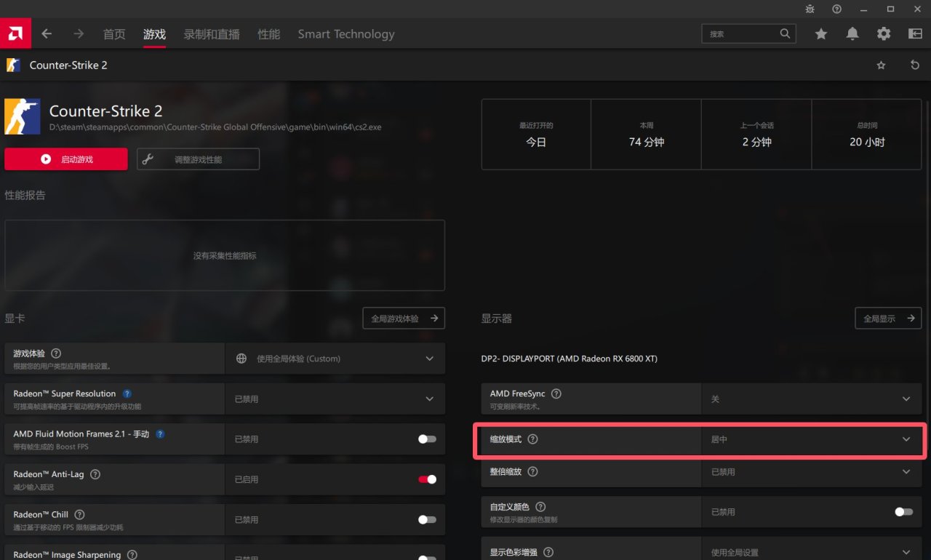Turn on the Radeon Chill toggle
Screen dimensions: 931x560
point(427,519)
